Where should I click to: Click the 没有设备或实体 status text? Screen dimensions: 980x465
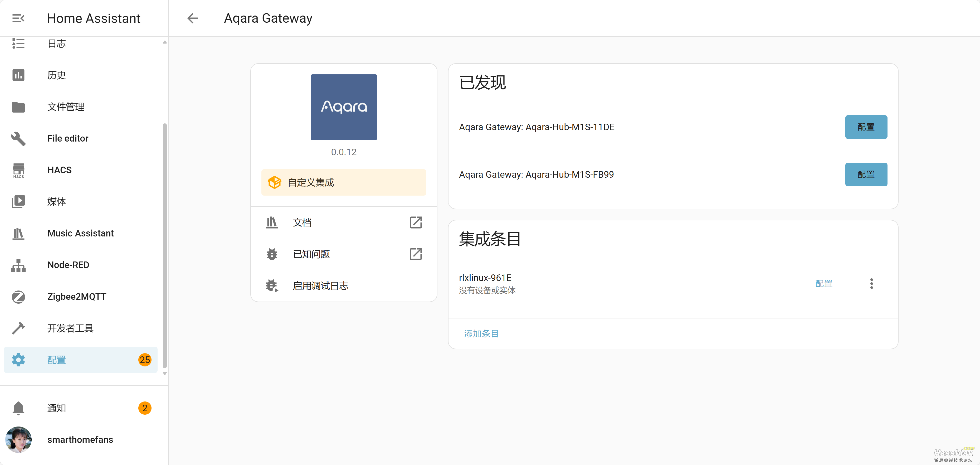pyautogui.click(x=487, y=291)
